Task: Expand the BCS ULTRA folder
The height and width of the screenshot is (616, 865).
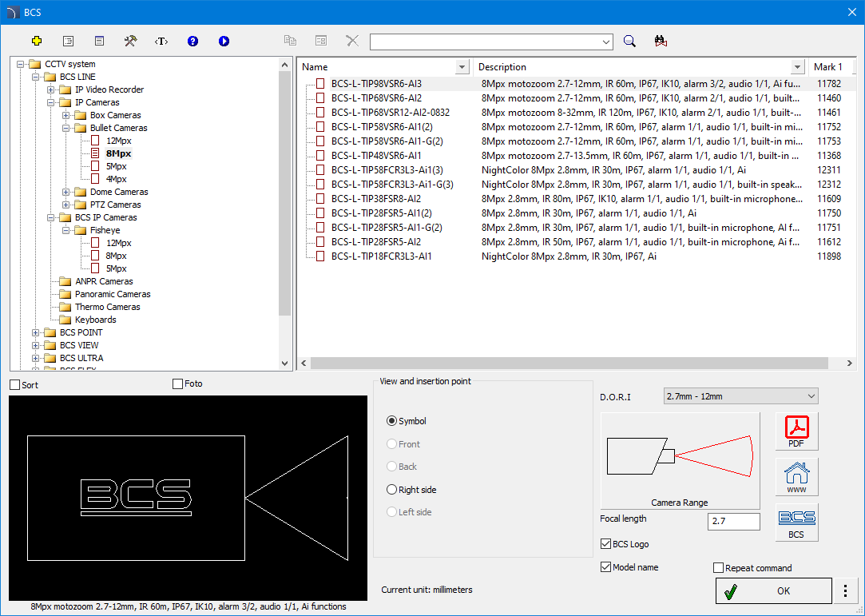Action: point(35,358)
